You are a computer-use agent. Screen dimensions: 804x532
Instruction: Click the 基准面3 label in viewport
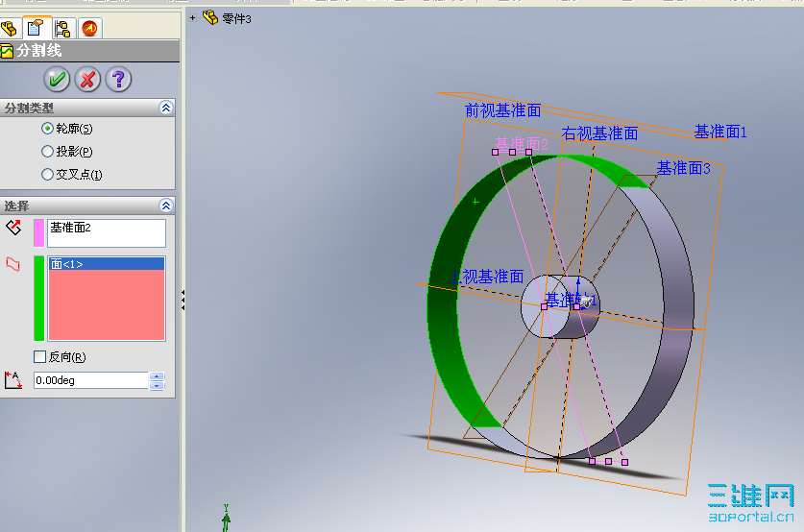[684, 168]
